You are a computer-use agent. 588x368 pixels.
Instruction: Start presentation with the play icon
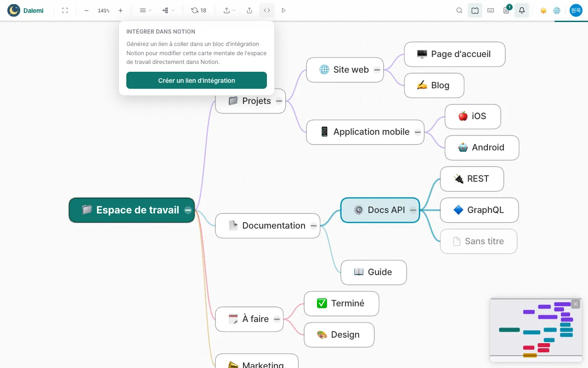pos(283,10)
